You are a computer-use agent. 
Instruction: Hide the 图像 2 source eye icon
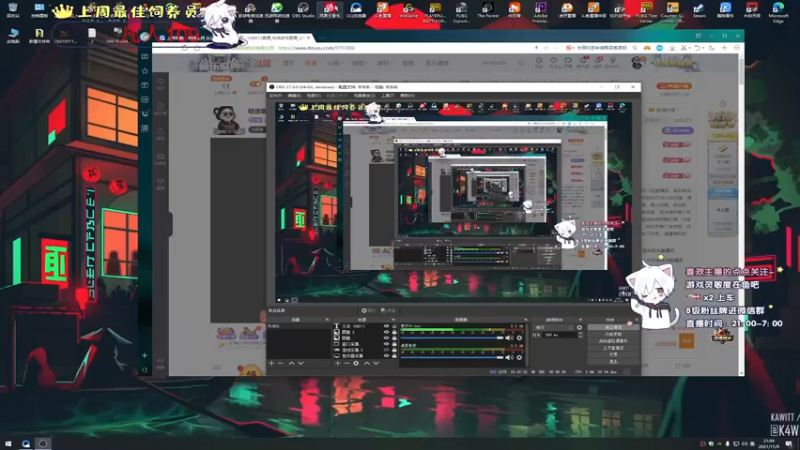click(x=386, y=332)
